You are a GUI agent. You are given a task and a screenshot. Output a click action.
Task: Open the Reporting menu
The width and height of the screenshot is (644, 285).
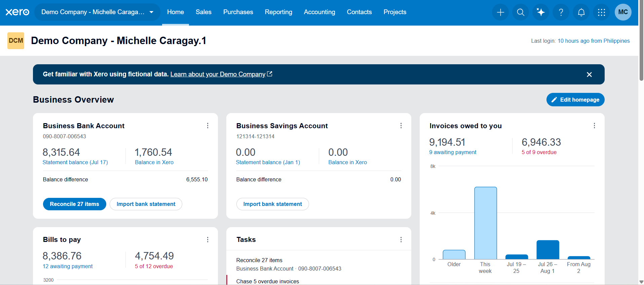pyautogui.click(x=278, y=12)
